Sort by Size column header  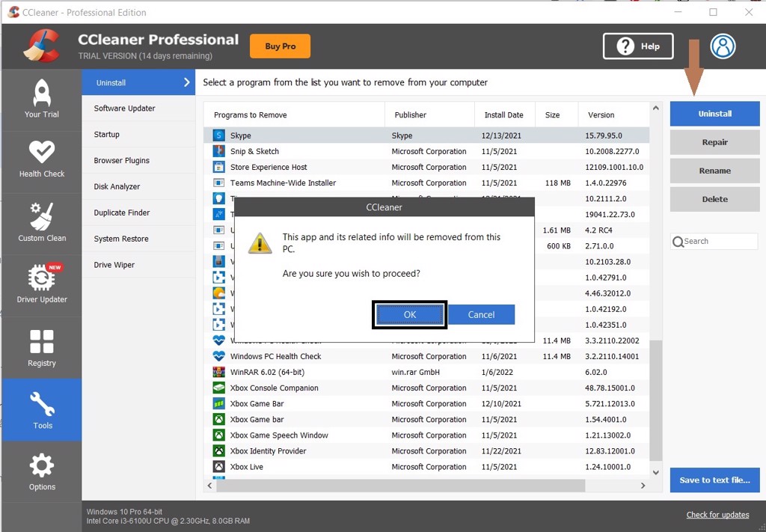557,114
